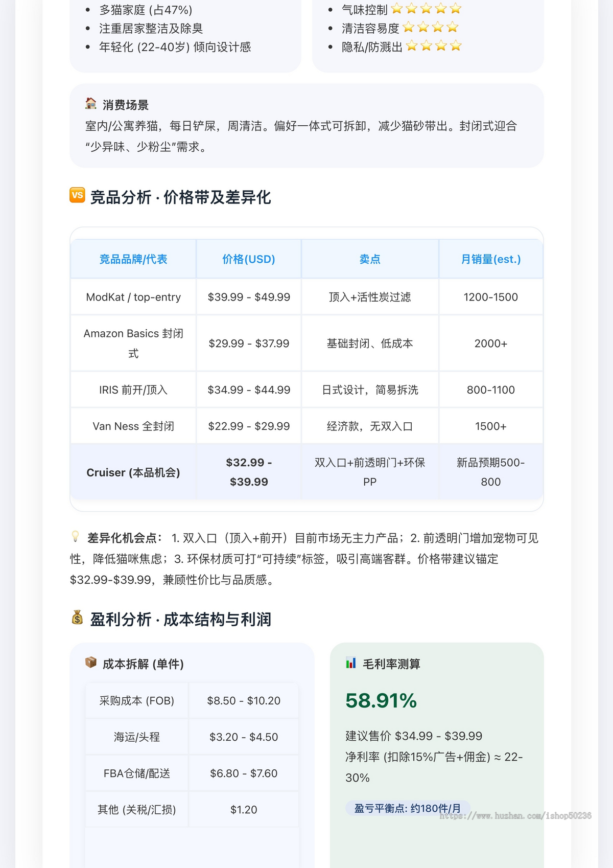Viewport: 613px width, 868px height.
Task: Click the 建议售价 $34.99 - $39.99 line
Action: pyautogui.click(x=414, y=736)
